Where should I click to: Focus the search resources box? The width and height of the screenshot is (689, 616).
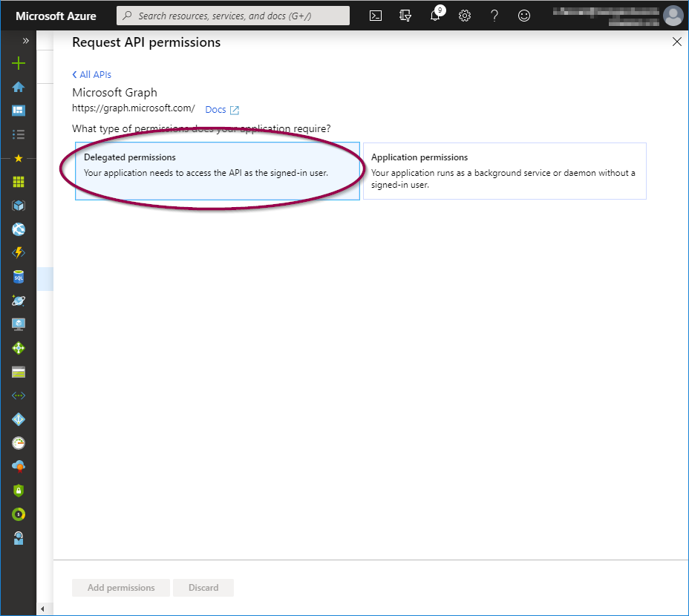coord(233,16)
